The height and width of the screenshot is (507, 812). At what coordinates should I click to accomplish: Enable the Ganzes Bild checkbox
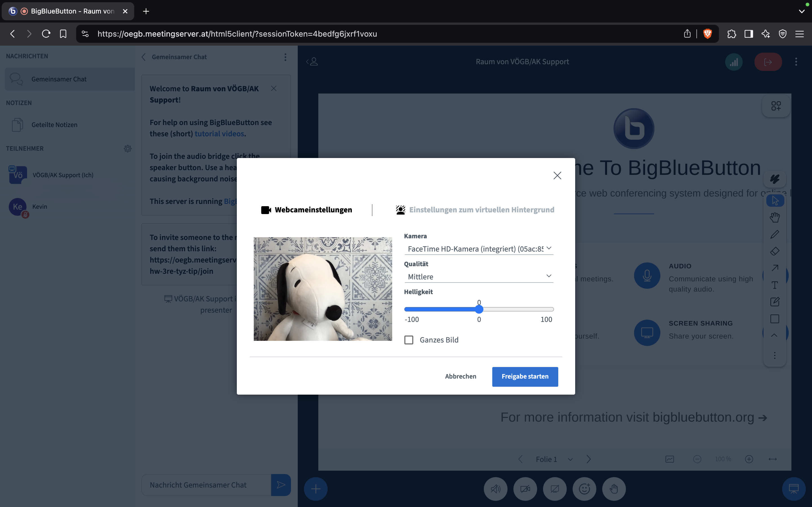point(409,340)
